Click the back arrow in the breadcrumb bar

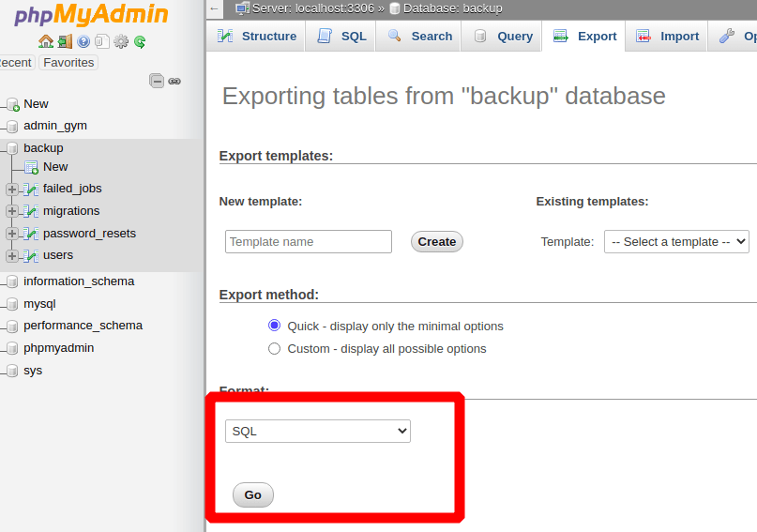[215, 8]
